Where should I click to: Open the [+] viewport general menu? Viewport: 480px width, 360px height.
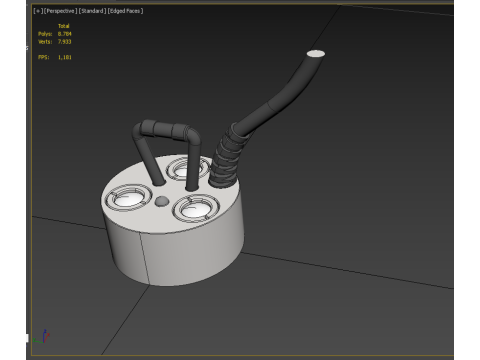pyautogui.click(x=38, y=11)
